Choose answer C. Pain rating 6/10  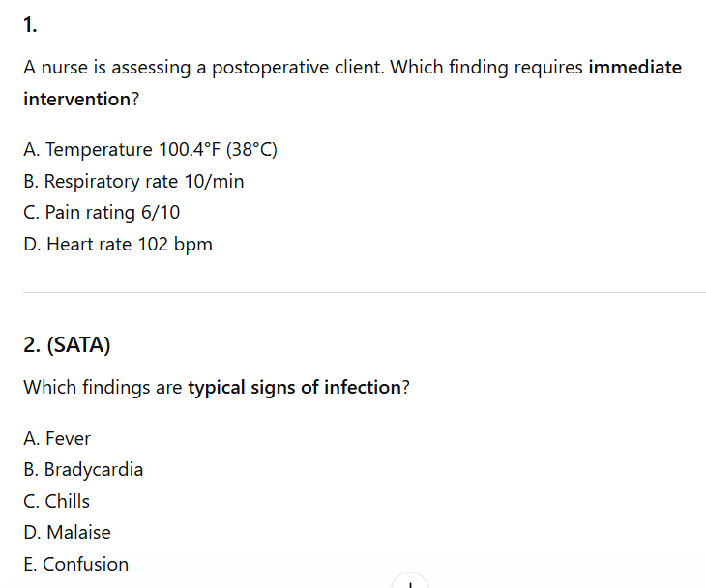(x=102, y=213)
